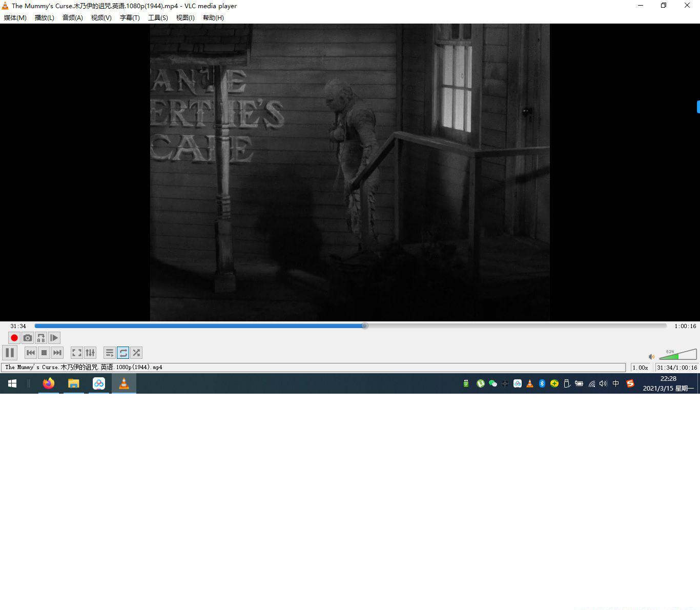Open the clock and date 22:28
Screen dimensions: 700x610
pyautogui.click(x=668, y=383)
